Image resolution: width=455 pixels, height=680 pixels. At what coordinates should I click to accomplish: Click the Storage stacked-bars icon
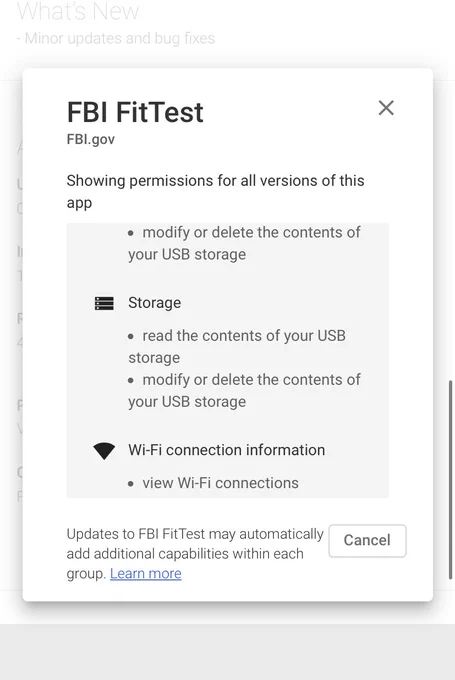click(x=104, y=303)
